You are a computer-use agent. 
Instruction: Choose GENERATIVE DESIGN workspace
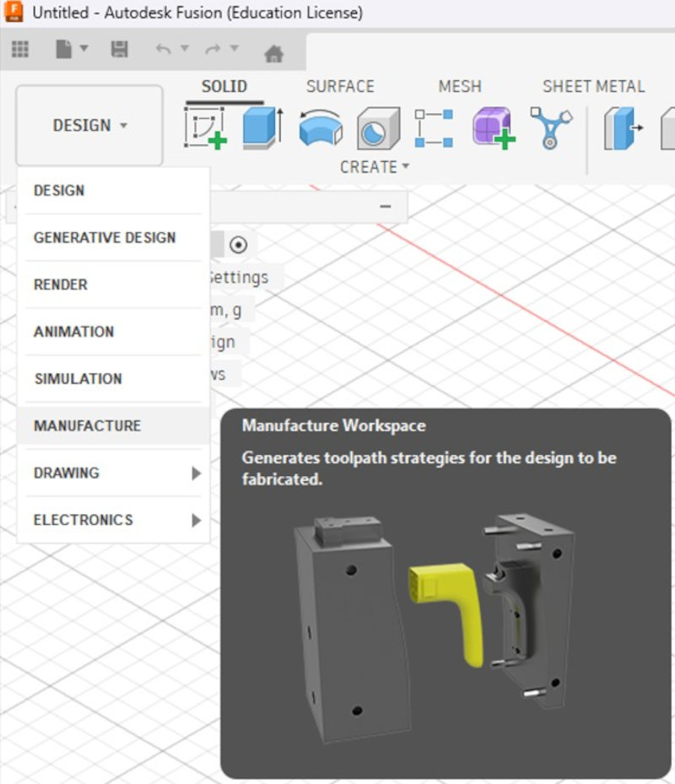coord(114,237)
